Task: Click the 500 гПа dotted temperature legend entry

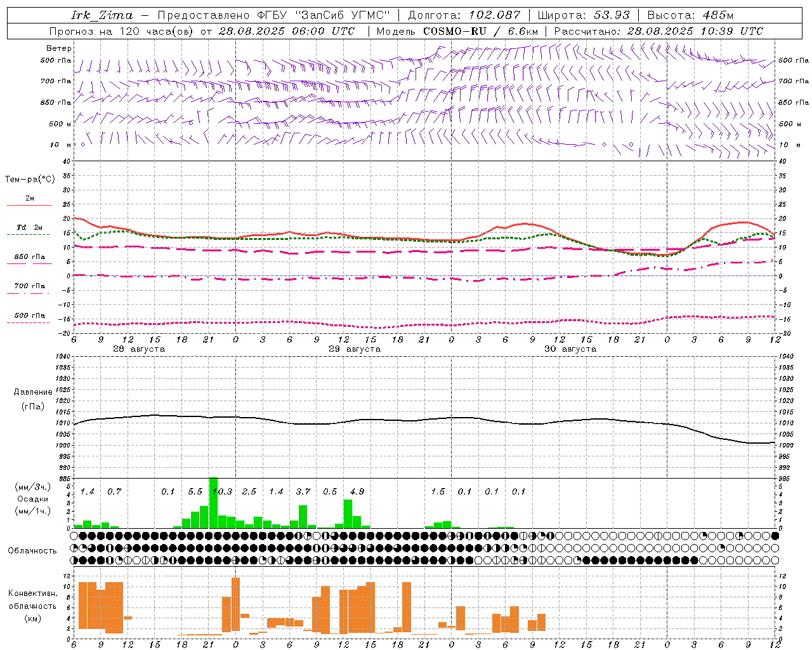Action: click(29, 318)
